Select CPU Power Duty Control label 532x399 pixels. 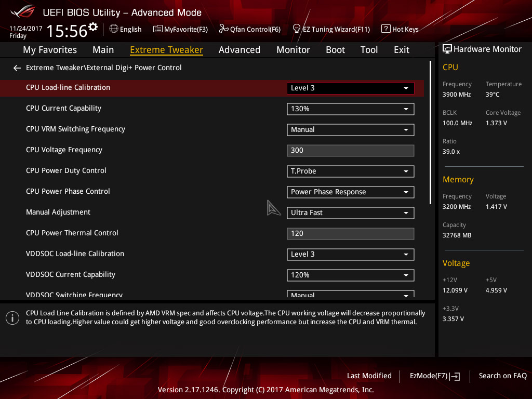(66, 170)
